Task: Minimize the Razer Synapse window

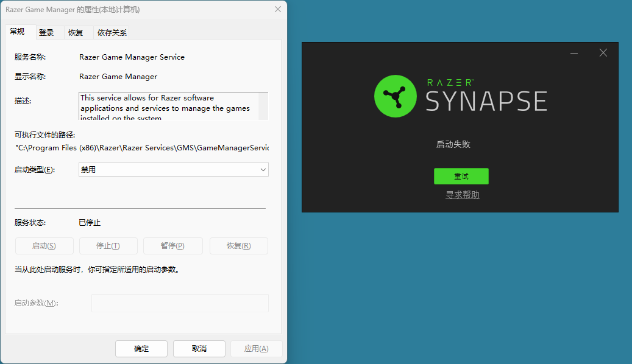Action: pyautogui.click(x=574, y=53)
